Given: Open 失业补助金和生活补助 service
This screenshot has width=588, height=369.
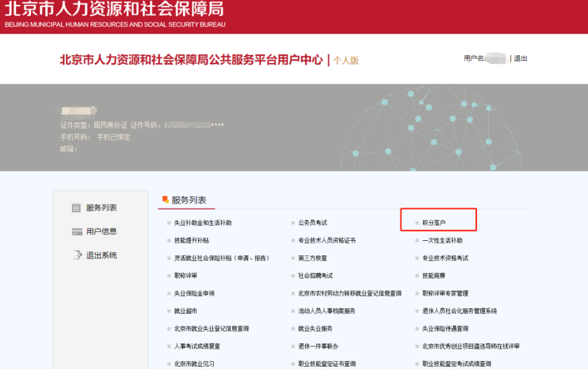Looking at the screenshot, I should point(203,222).
